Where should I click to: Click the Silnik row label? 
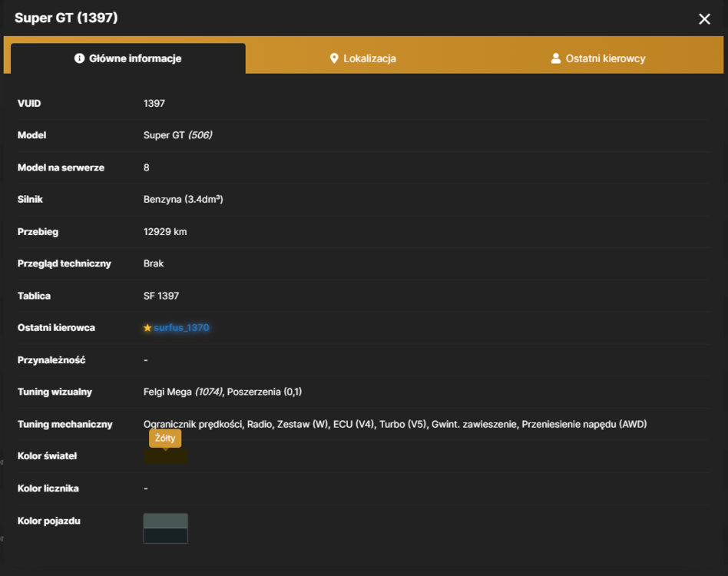coord(30,200)
